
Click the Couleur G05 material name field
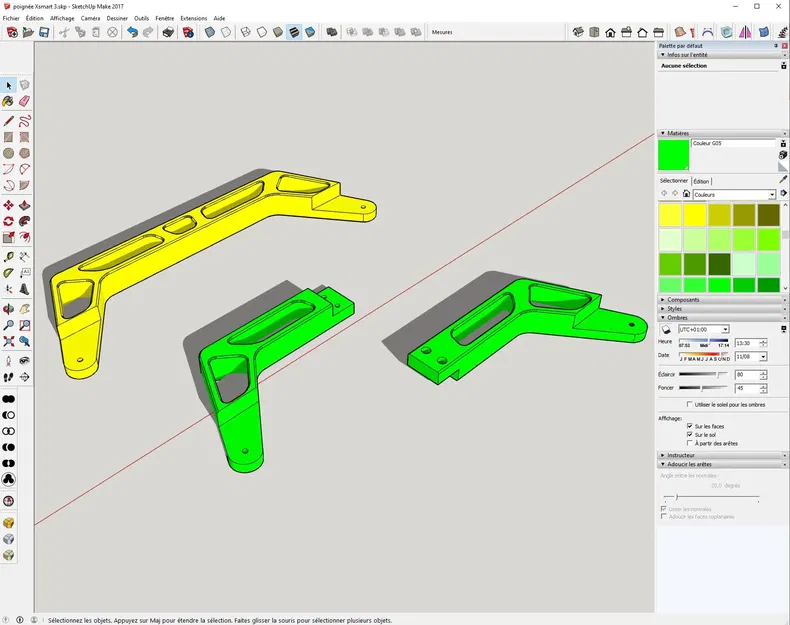pyautogui.click(x=733, y=144)
